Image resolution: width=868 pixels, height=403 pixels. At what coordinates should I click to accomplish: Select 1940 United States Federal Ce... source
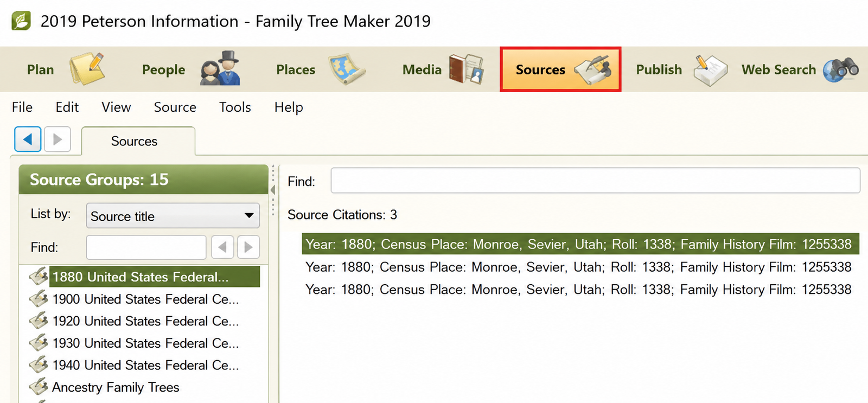pos(145,365)
